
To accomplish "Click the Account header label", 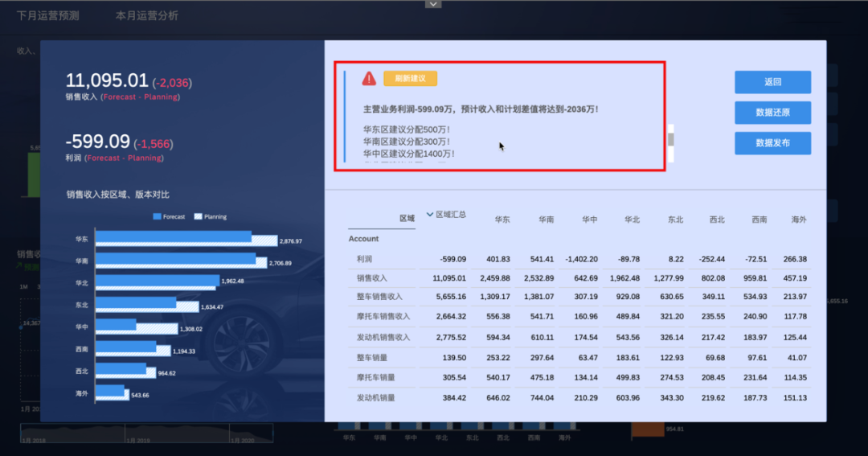I will pyautogui.click(x=364, y=239).
